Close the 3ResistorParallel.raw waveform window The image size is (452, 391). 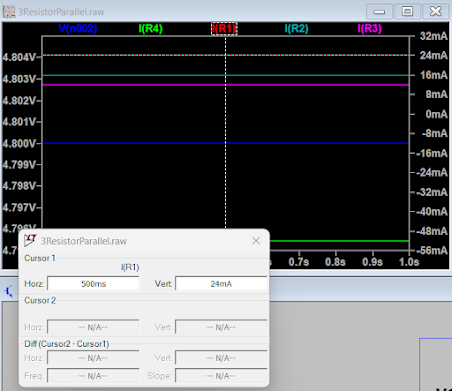click(436, 12)
